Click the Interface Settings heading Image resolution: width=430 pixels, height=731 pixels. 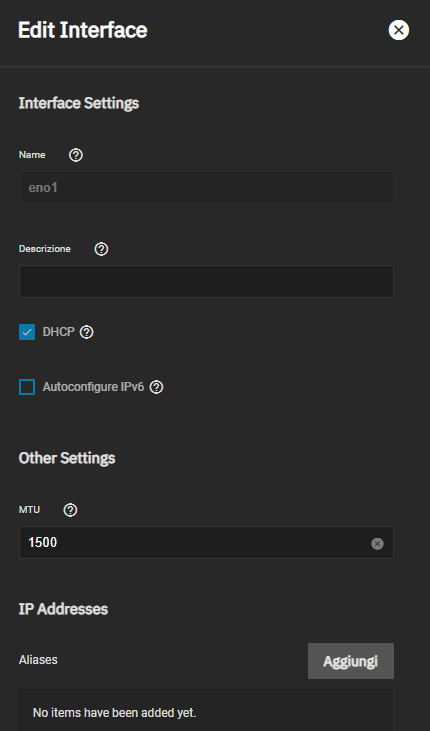[x=79, y=103]
